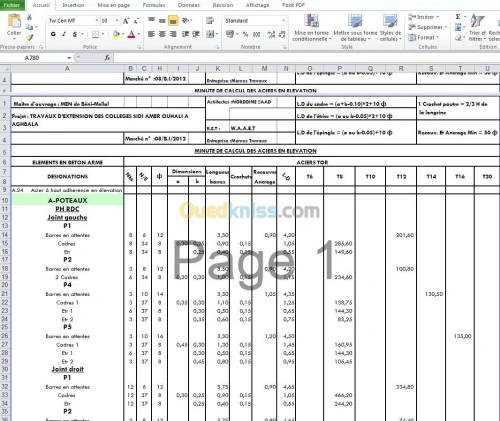Open the font name dropdown
Screen dimensions: 500x421
pyautogui.click(x=97, y=21)
